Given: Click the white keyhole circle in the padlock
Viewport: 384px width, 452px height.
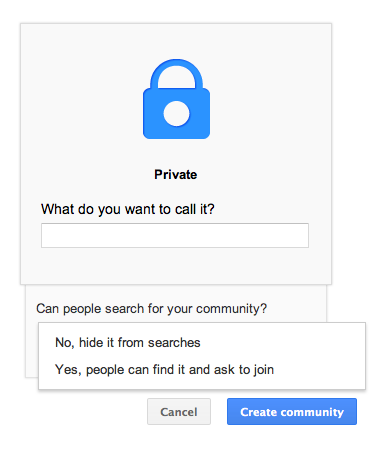Looking at the screenshot, I should pyautogui.click(x=176, y=114).
